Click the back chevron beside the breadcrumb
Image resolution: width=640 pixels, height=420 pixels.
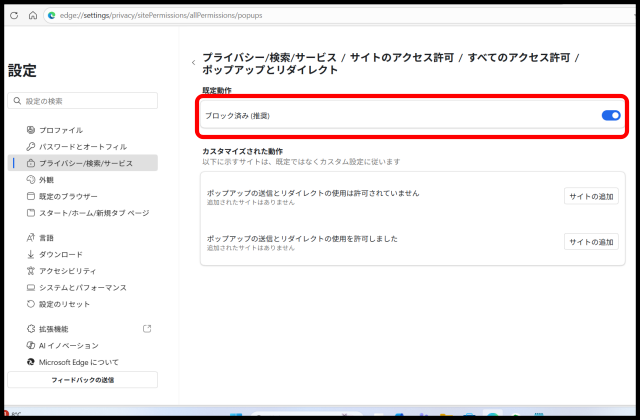(193, 63)
